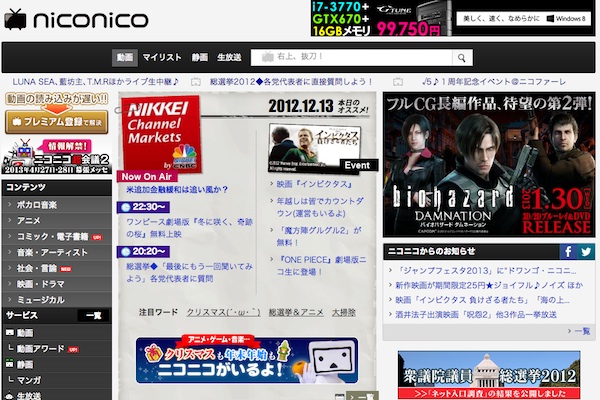Open the 一覧 button beside サービス
Screen dimensions: 600x400
(x=94, y=315)
